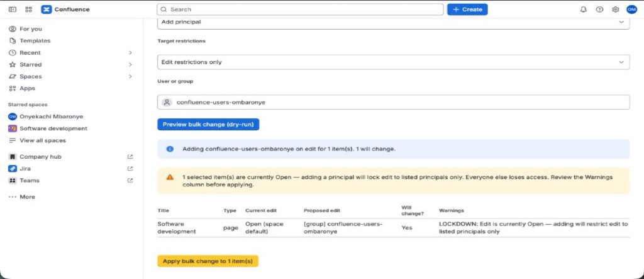Viewport: 644px width, 279px height.
Task: Click the Proposed edit column header
Action: (x=322, y=210)
